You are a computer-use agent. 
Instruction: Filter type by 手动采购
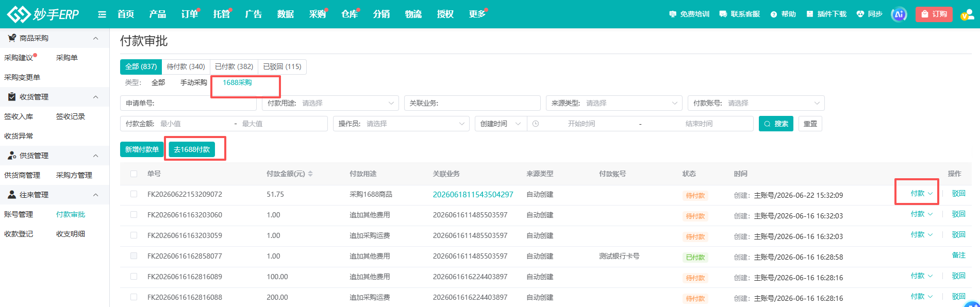[194, 82]
